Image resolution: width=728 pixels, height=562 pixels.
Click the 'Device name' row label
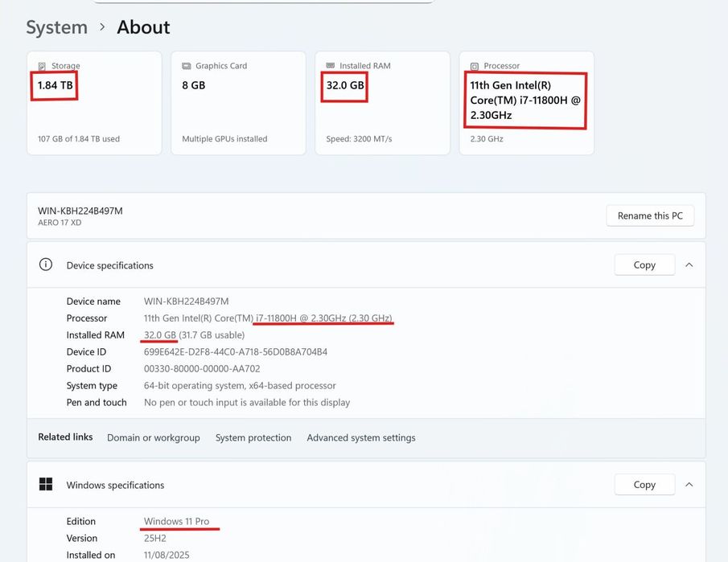(x=93, y=302)
